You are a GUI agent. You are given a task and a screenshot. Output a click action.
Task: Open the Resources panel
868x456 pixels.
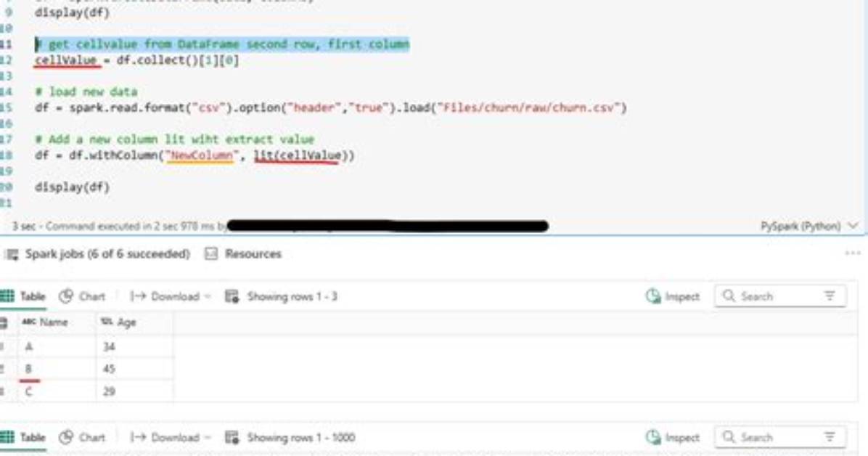point(243,253)
